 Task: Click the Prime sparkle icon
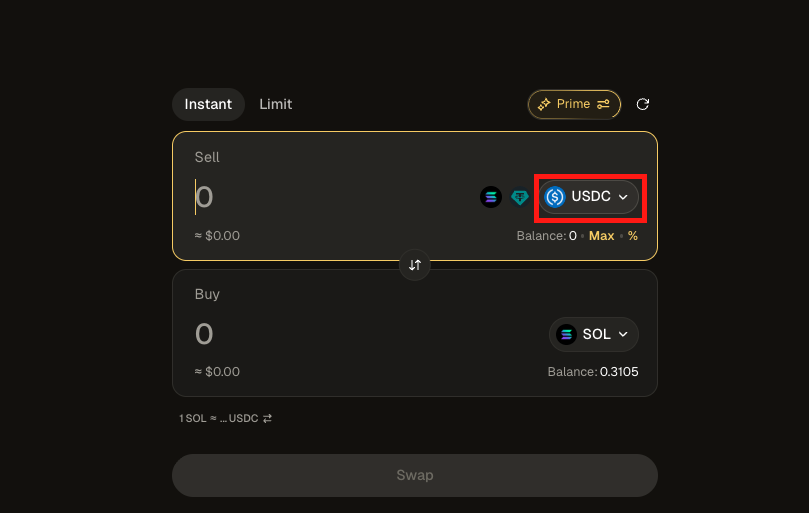pyautogui.click(x=545, y=104)
